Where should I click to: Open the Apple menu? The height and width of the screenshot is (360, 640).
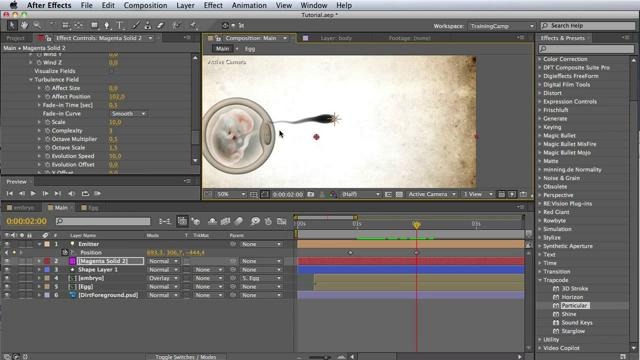13,5
